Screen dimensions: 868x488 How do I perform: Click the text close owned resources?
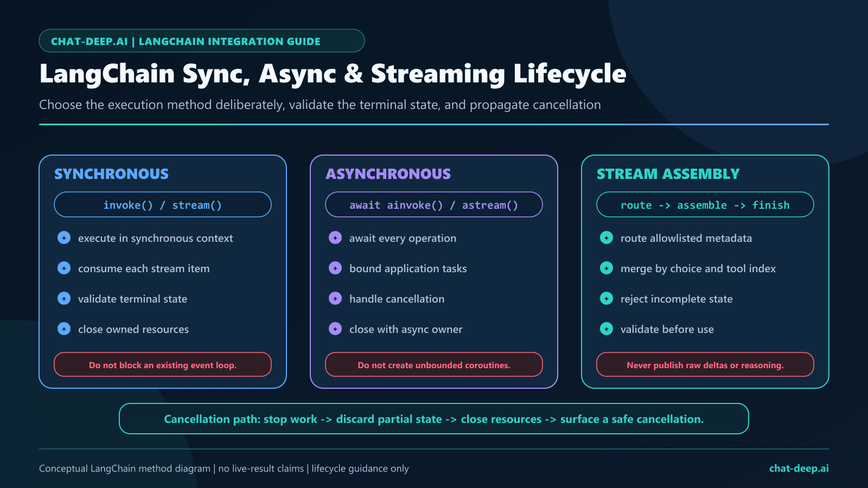coord(133,329)
